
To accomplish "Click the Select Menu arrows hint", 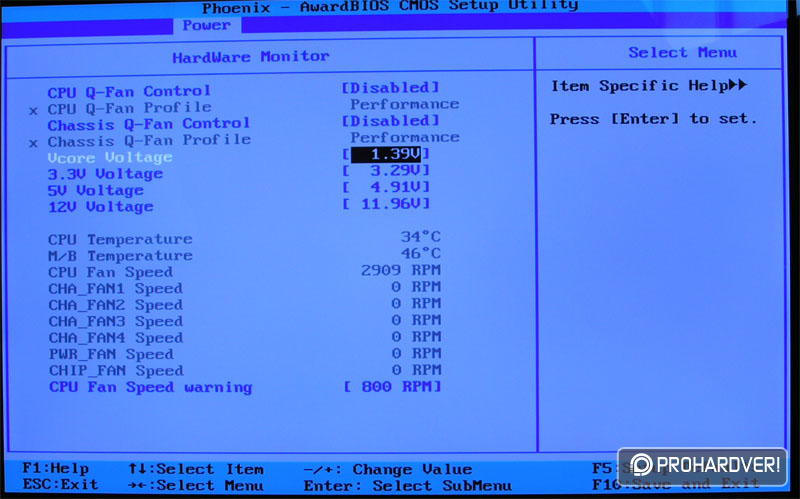I will [196, 486].
